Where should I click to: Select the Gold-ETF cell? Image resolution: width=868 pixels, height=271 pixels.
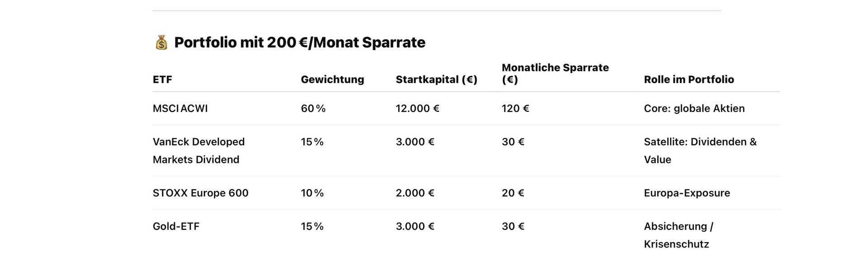tap(176, 227)
